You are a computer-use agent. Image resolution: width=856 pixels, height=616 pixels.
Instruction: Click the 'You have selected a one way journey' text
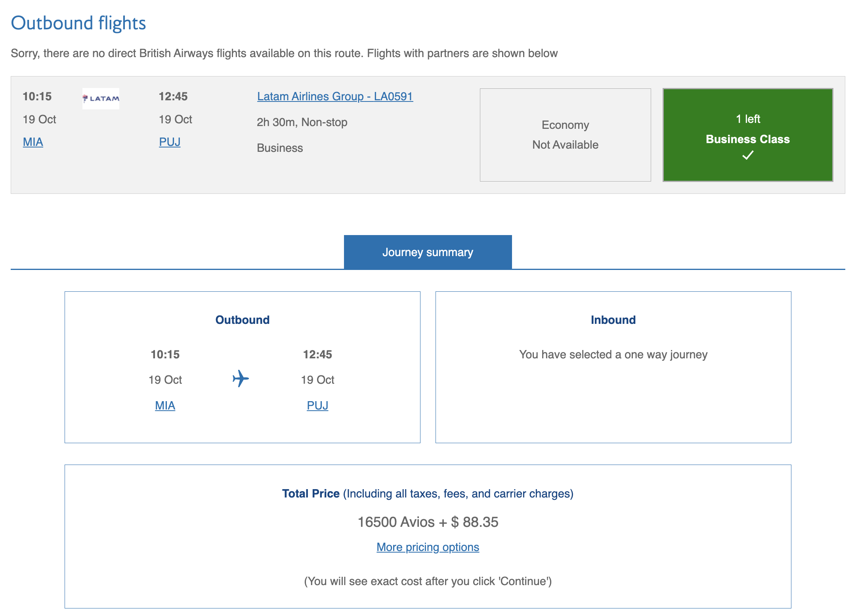[613, 354]
